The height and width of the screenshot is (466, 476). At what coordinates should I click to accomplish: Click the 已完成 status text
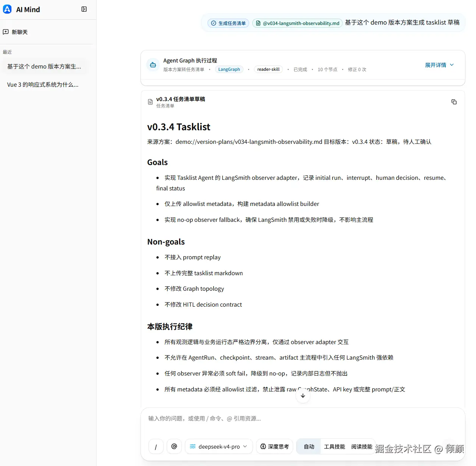pos(300,70)
